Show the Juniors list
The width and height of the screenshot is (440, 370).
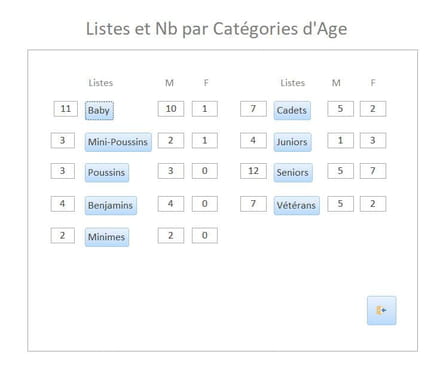pyautogui.click(x=293, y=142)
